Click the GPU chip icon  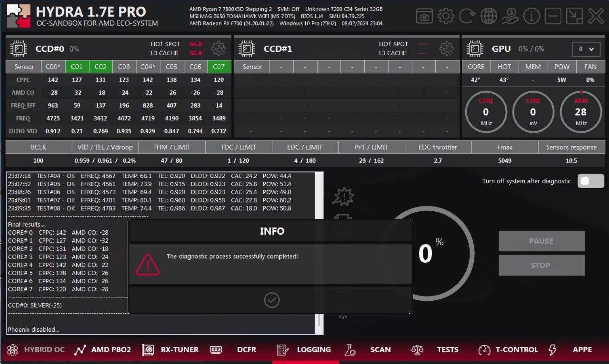[x=475, y=49]
